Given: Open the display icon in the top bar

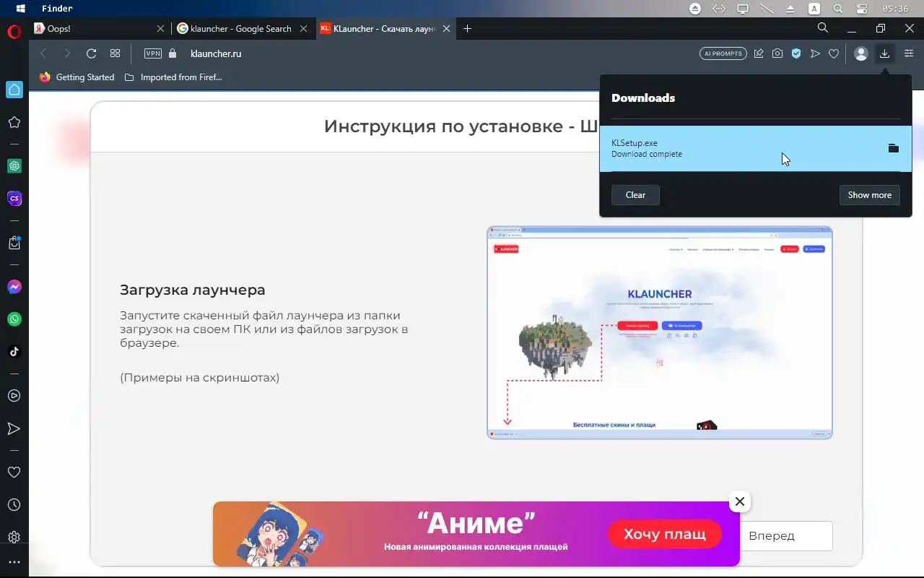Looking at the screenshot, I should (x=743, y=9).
